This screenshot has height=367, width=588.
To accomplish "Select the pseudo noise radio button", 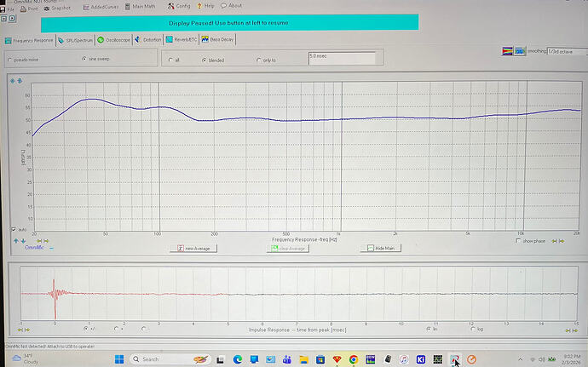I will 10,60.
